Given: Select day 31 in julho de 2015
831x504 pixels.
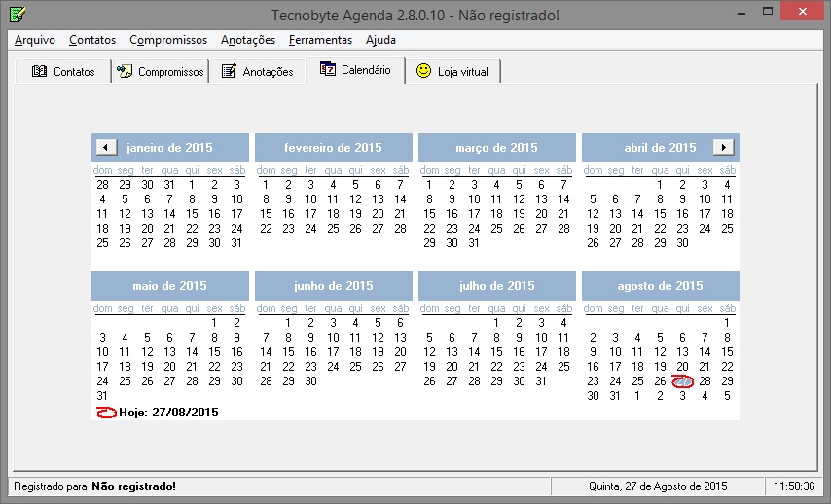Looking at the screenshot, I should (541, 381).
